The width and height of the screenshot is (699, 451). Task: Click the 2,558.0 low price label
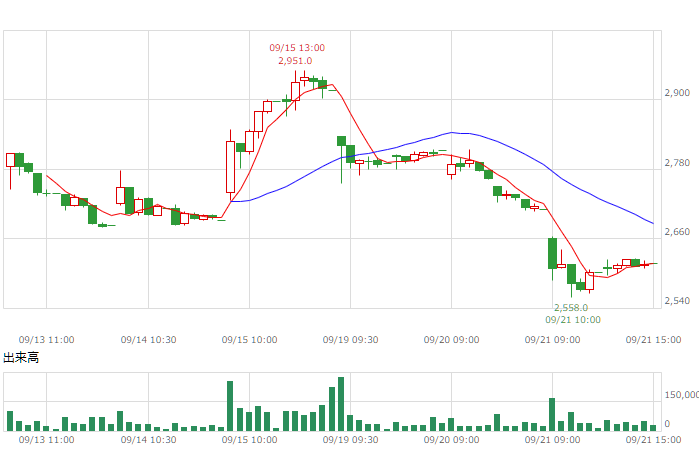571,308
